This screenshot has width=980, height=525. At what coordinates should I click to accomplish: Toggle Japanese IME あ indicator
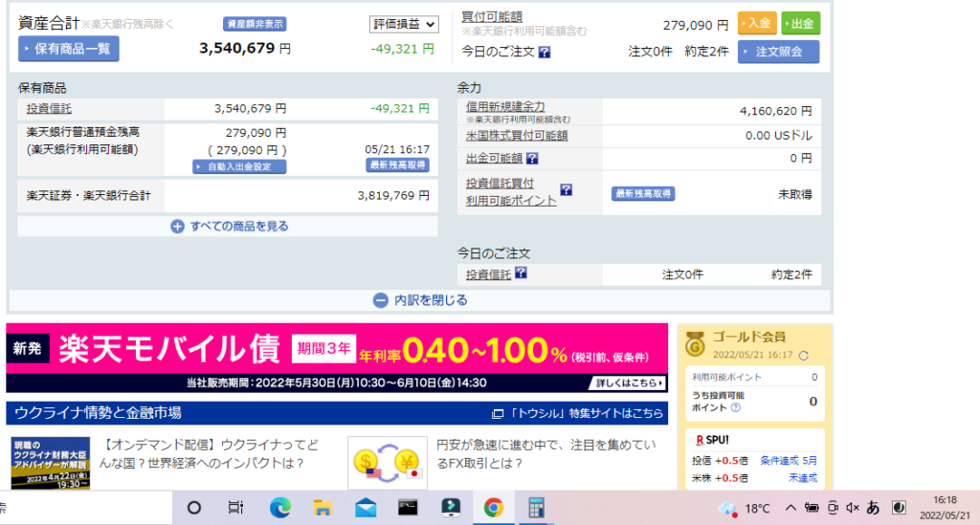coord(873,508)
